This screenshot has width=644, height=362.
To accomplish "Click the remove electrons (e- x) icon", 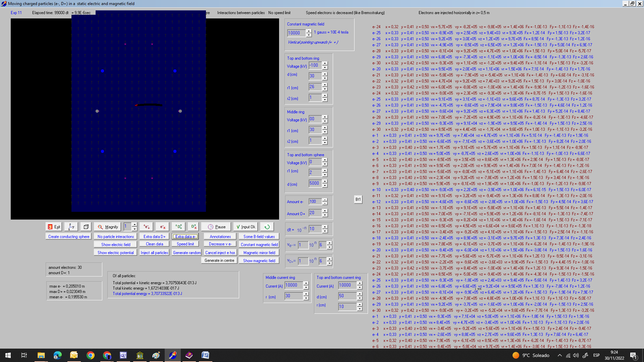I will point(162,227).
